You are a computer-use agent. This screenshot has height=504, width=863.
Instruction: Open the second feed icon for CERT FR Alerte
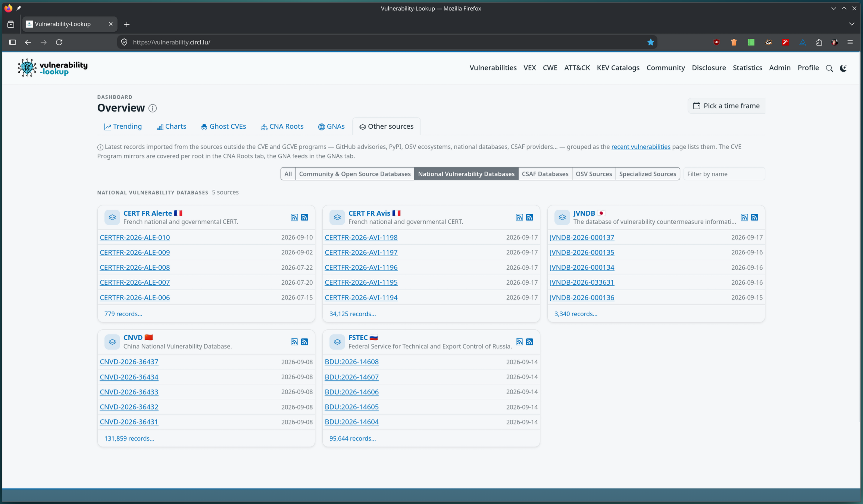[304, 217]
